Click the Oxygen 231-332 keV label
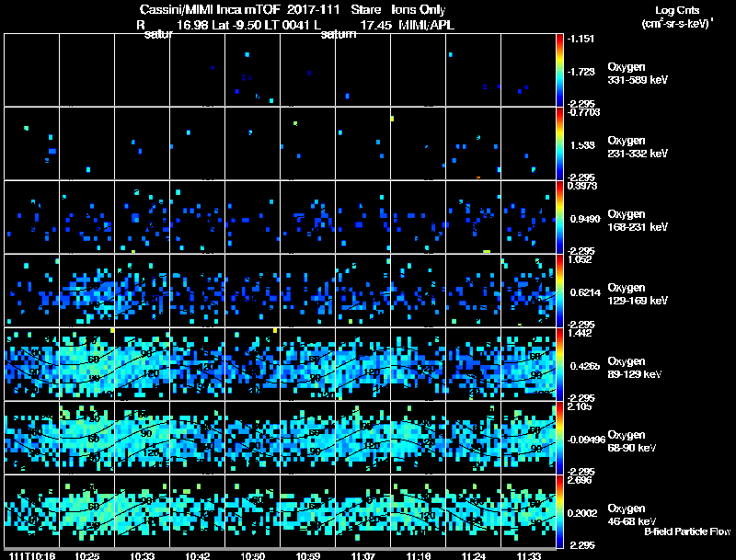736x560 pixels. [x=638, y=147]
